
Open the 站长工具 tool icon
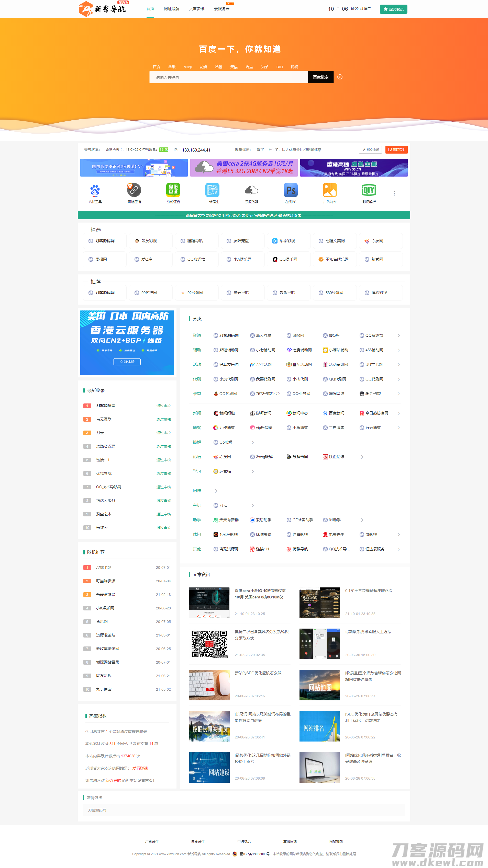pos(95,190)
